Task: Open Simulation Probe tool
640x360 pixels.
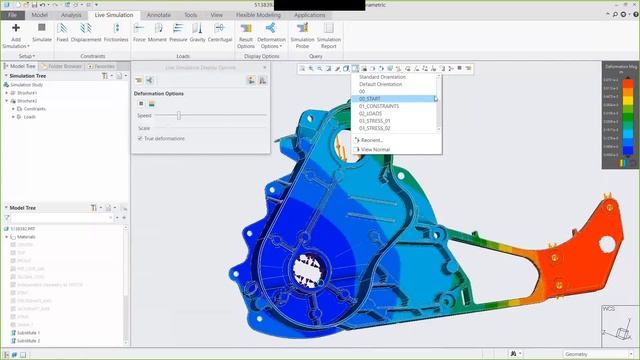Action: coord(302,36)
